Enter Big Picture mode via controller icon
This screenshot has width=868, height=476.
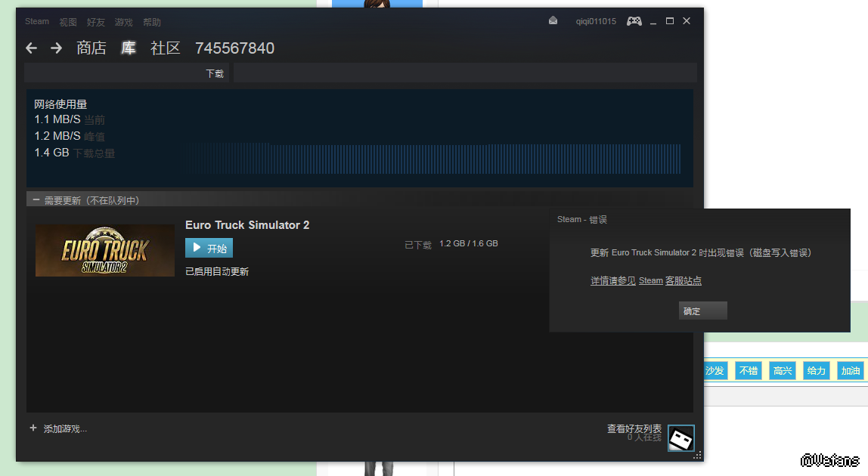634,21
